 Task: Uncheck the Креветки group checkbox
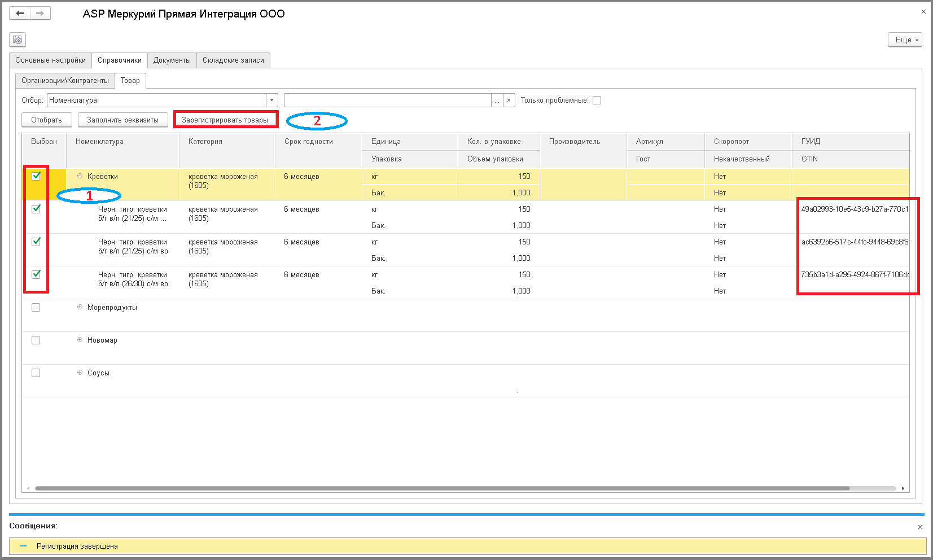click(x=36, y=176)
